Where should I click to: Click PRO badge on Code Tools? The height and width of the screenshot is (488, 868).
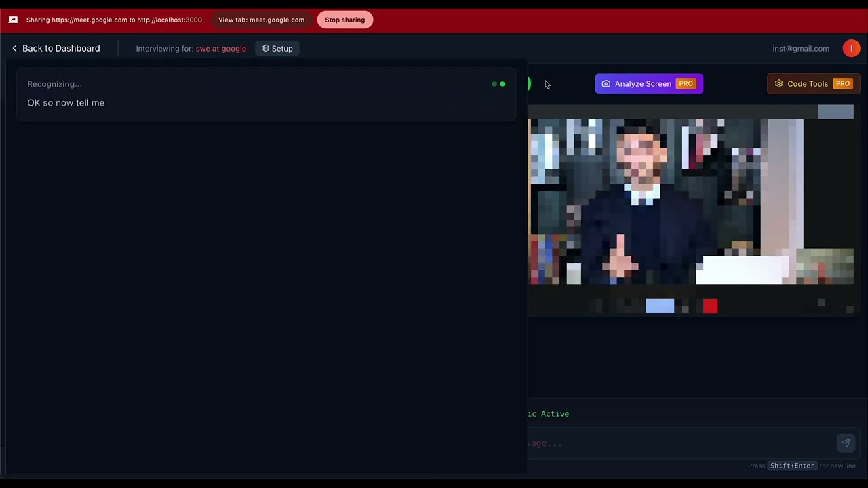point(843,83)
